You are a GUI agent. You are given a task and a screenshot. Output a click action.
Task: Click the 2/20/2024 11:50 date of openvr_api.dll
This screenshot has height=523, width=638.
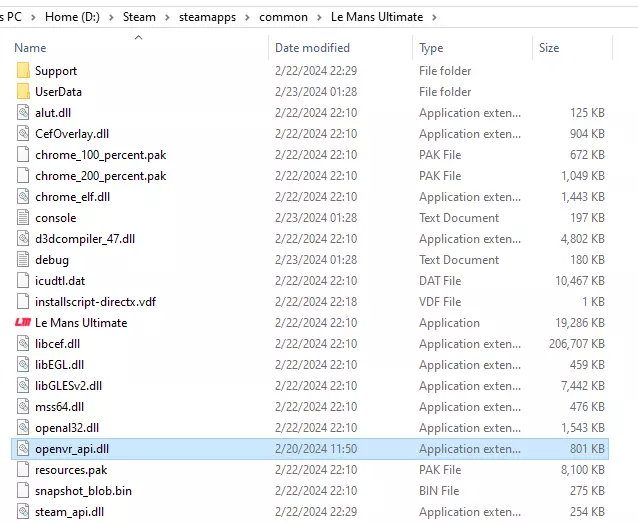point(316,449)
